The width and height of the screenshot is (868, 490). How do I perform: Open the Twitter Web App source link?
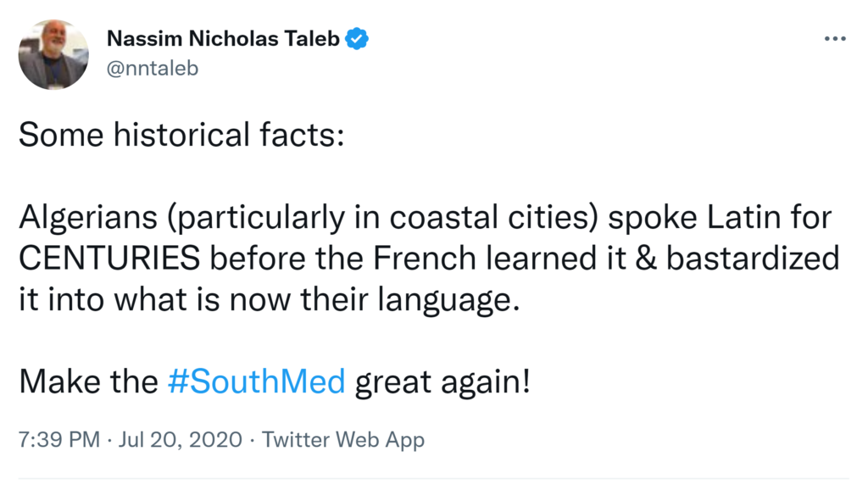[342, 440]
